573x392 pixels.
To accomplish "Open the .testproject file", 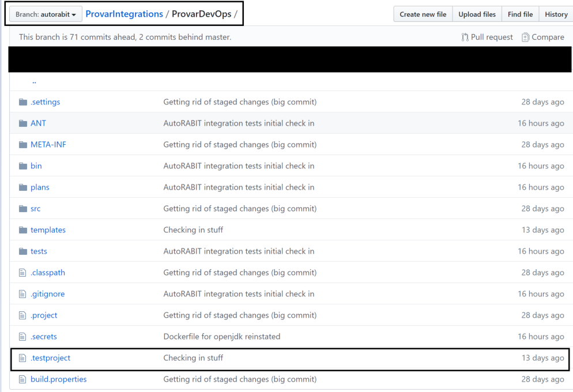I will point(50,358).
